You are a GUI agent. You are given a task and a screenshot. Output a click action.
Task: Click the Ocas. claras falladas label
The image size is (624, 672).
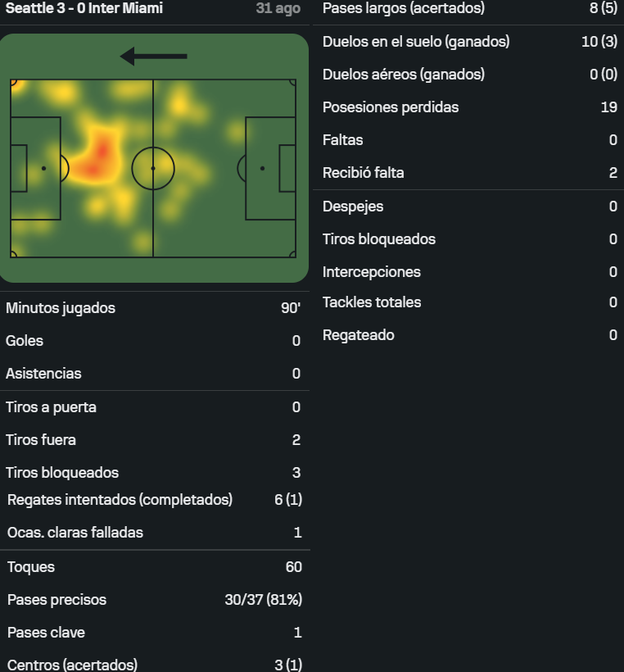(75, 533)
